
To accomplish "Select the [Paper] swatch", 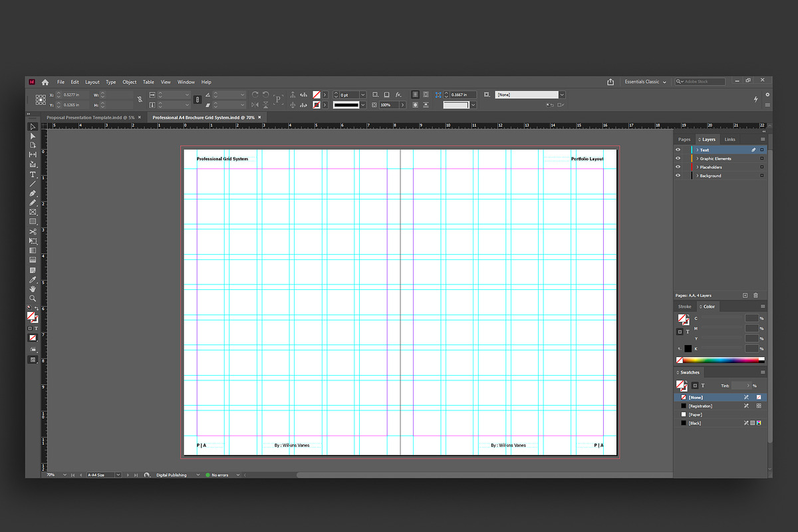I will tap(721, 414).
